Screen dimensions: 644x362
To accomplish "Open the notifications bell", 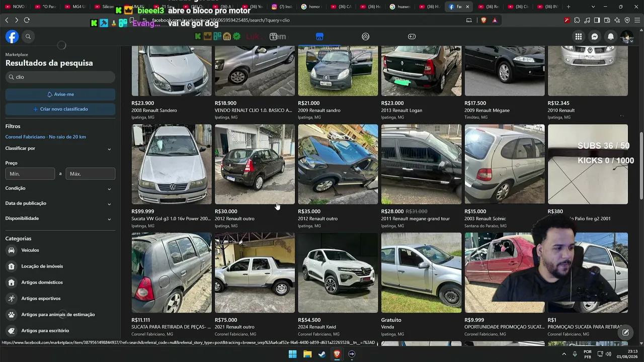I will click(611, 37).
